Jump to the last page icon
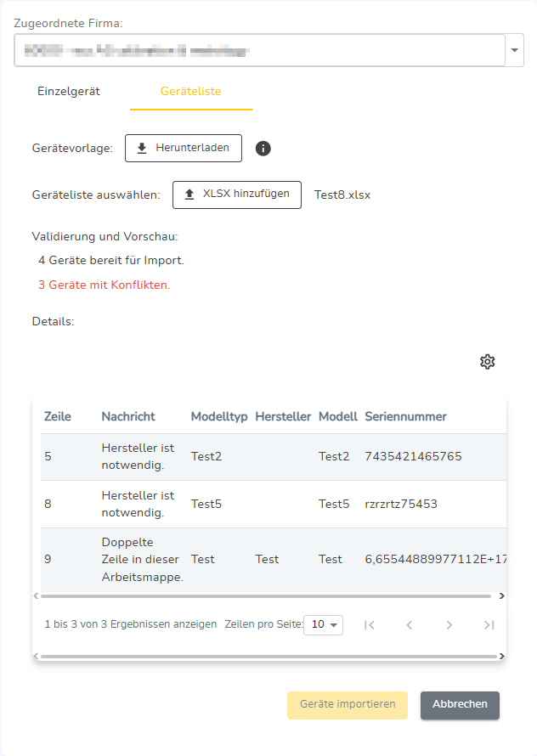Viewport: 537px width, 756px height. pos(489,625)
